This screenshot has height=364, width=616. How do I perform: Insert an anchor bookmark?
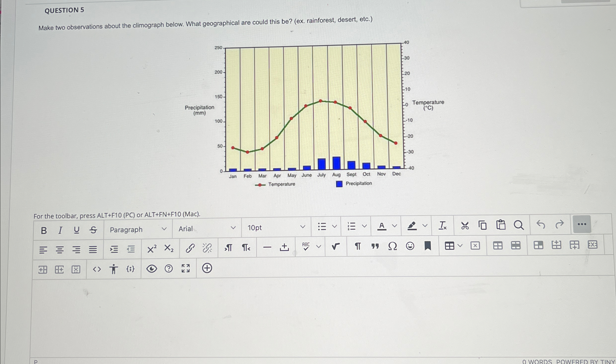428,246
